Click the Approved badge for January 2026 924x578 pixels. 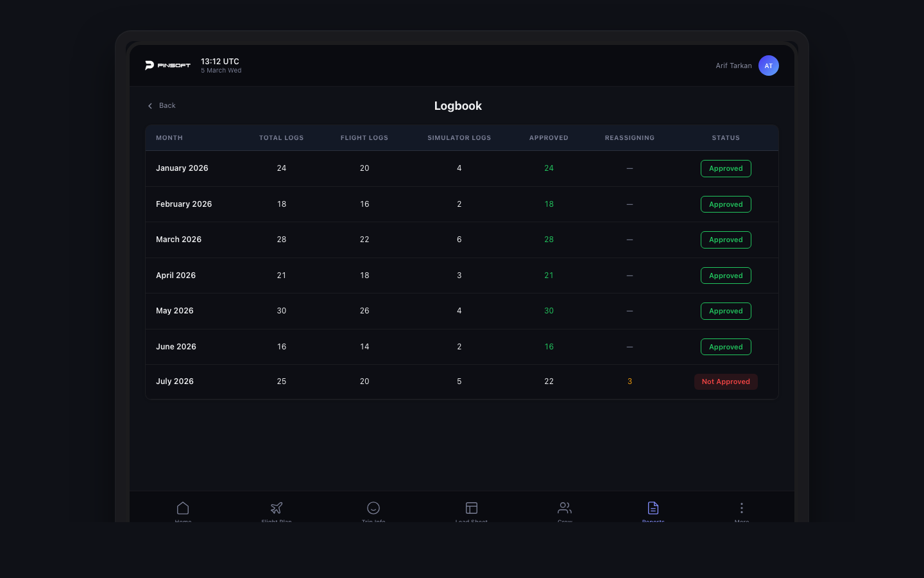click(726, 168)
